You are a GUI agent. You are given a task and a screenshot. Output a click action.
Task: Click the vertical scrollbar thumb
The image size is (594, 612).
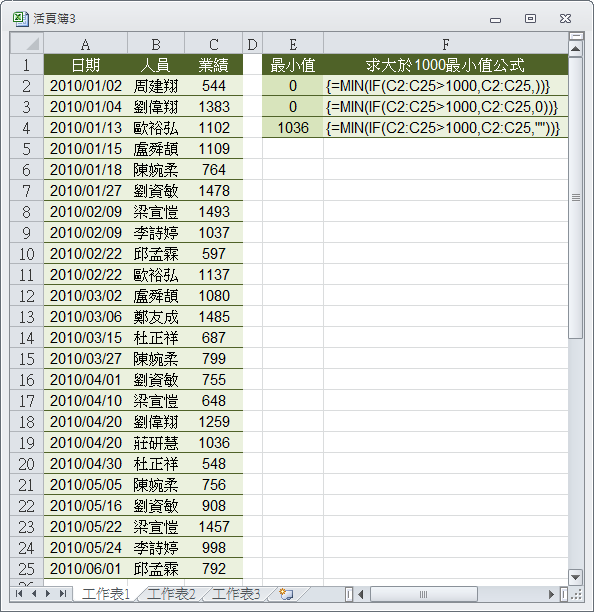click(x=576, y=198)
